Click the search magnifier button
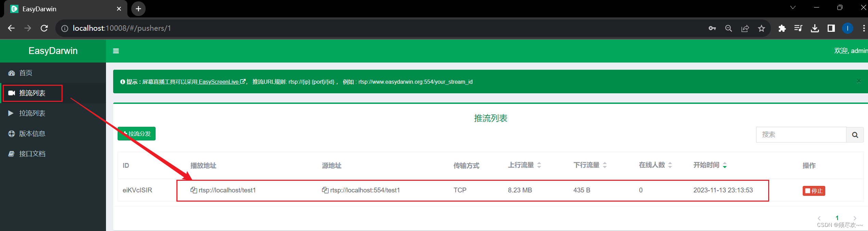This screenshot has height=231, width=868. point(855,135)
